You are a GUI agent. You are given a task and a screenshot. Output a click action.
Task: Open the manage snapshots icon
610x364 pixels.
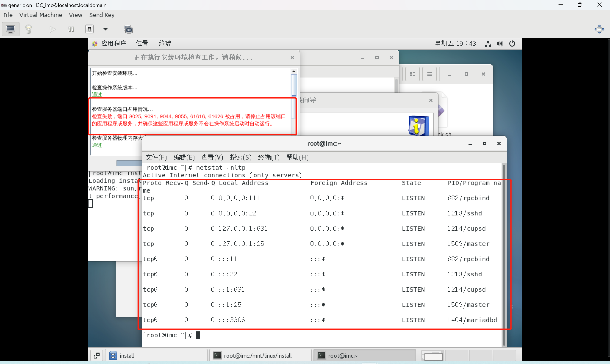point(128,29)
